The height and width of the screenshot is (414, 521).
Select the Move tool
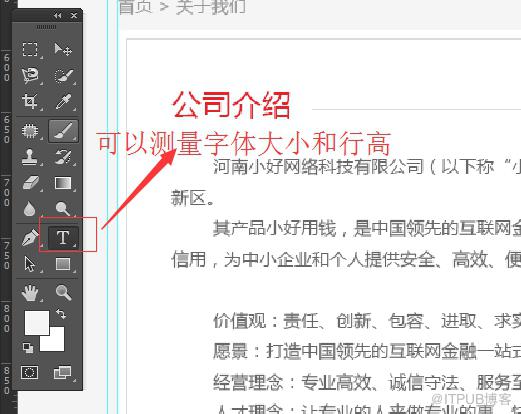tap(63, 49)
